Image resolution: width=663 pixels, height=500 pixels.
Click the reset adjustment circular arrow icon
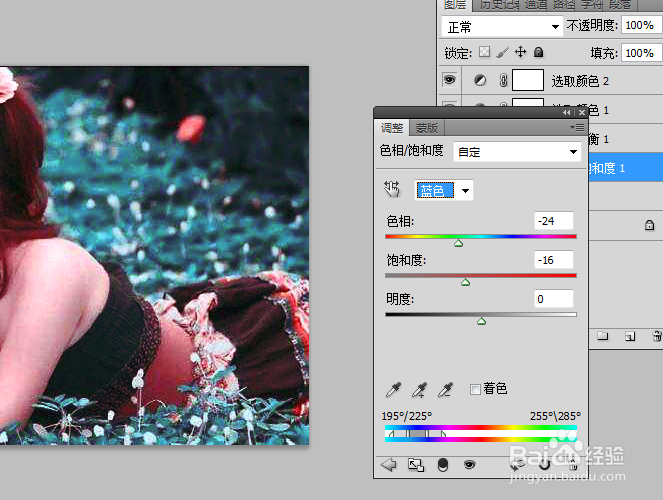click(x=545, y=465)
